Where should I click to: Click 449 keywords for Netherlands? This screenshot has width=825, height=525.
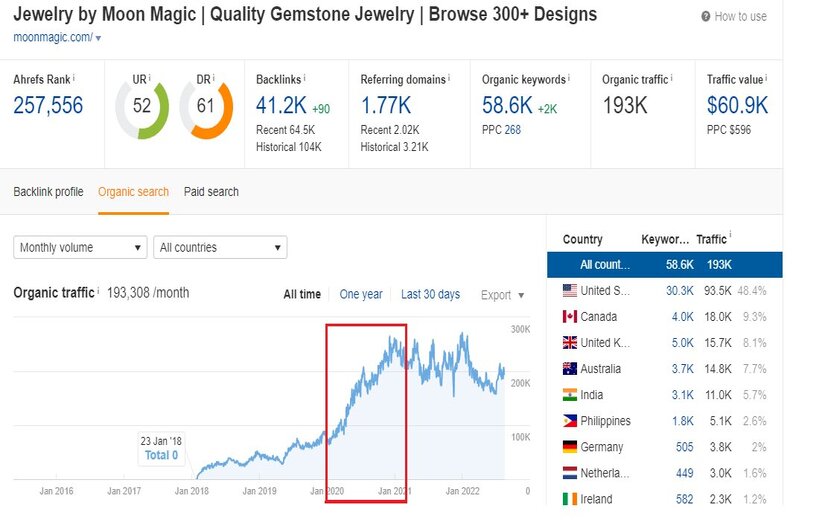685,473
